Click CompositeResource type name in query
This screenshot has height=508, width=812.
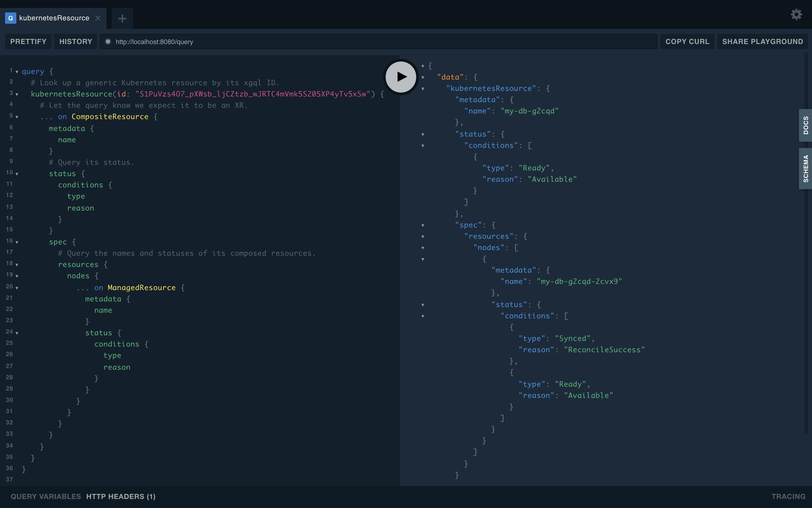click(x=110, y=117)
